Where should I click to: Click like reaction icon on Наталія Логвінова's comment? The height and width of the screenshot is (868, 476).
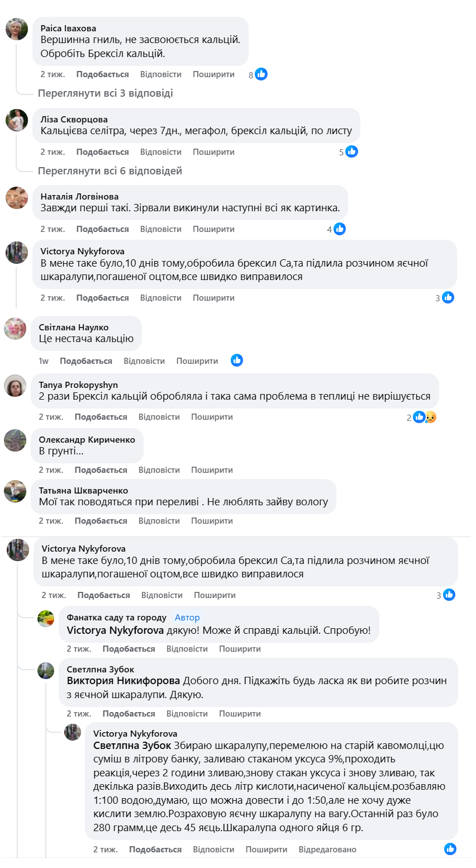click(339, 229)
